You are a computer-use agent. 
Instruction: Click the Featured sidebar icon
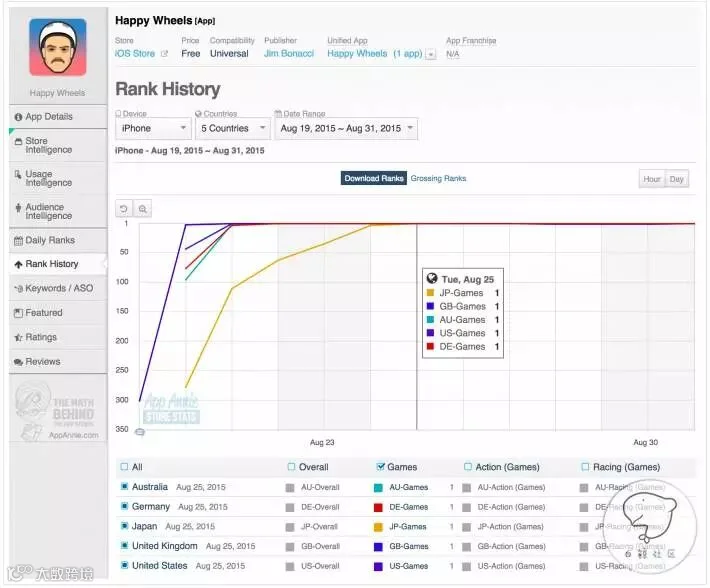pyautogui.click(x=18, y=313)
